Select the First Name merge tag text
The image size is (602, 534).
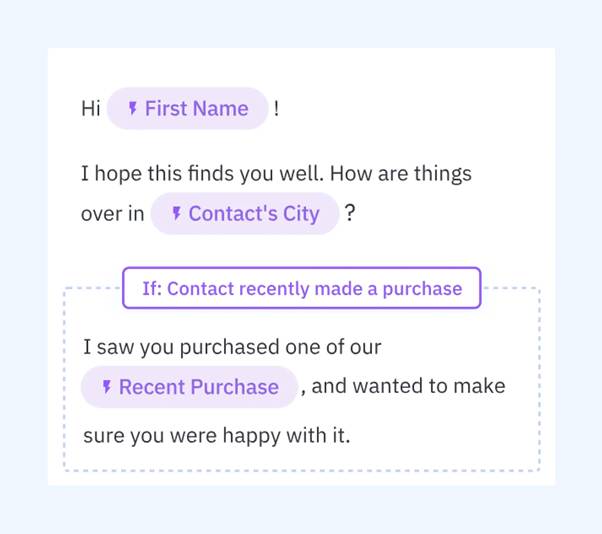196,108
